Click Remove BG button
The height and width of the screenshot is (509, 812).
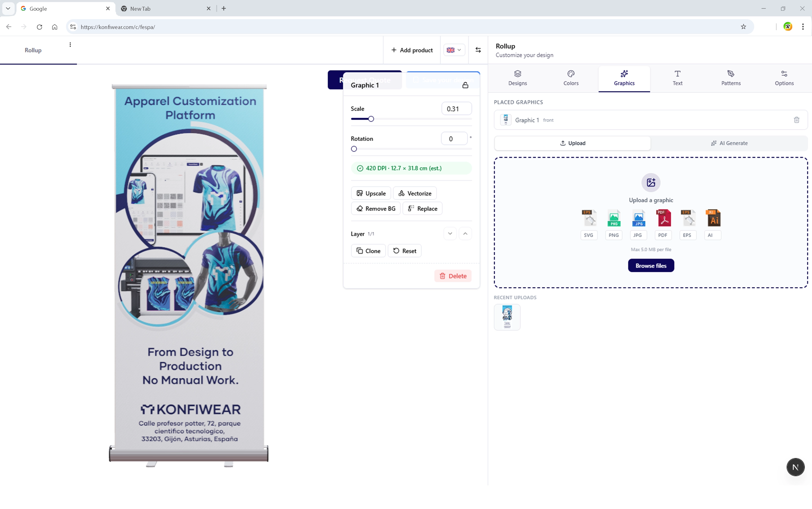pos(376,208)
